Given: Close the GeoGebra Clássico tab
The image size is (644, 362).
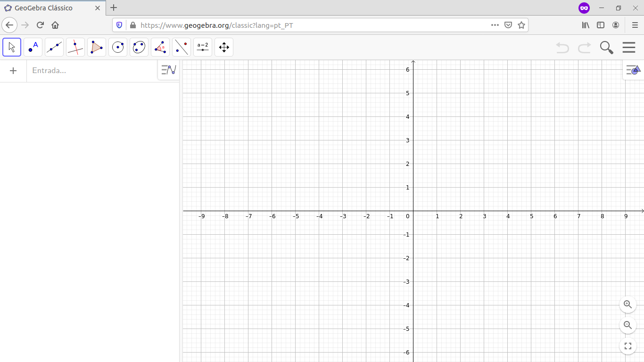Looking at the screenshot, I should pyautogui.click(x=98, y=8).
